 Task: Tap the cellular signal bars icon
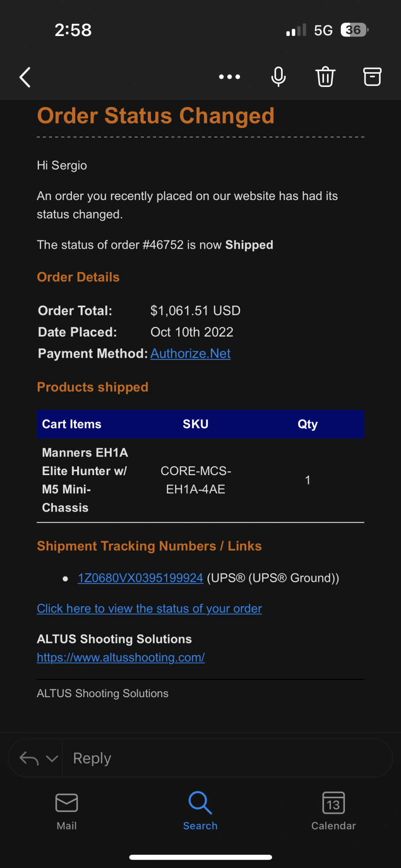pos(296,30)
